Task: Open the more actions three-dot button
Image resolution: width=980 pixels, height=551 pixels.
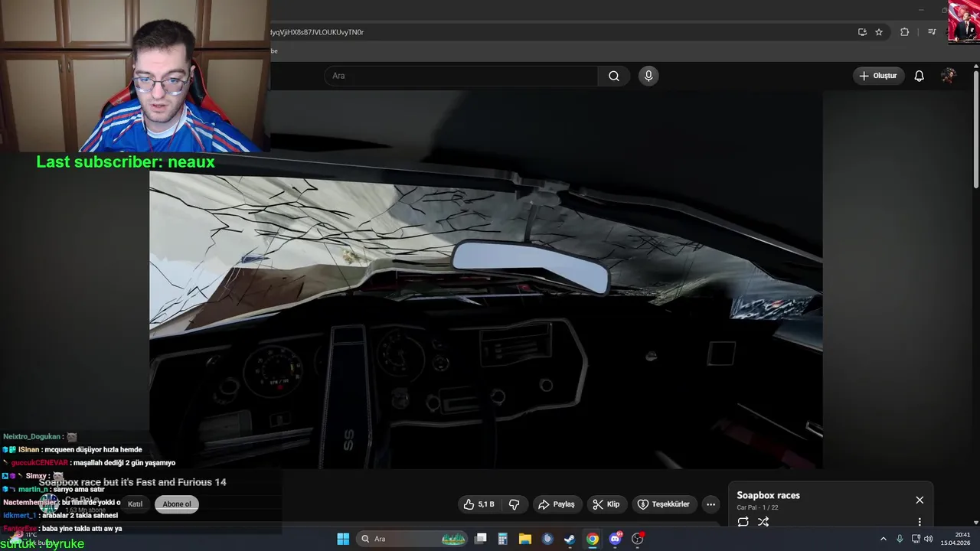Action: (x=710, y=504)
